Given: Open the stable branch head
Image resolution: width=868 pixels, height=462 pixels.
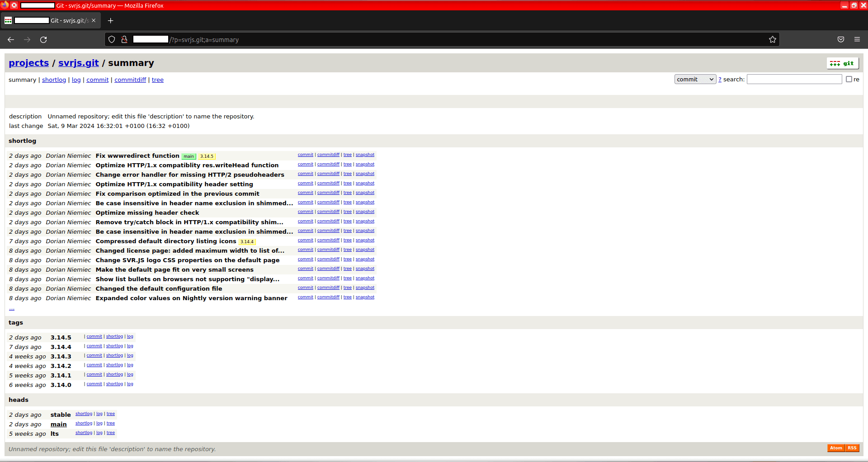Looking at the screenshot, I should tap(61, 415).
